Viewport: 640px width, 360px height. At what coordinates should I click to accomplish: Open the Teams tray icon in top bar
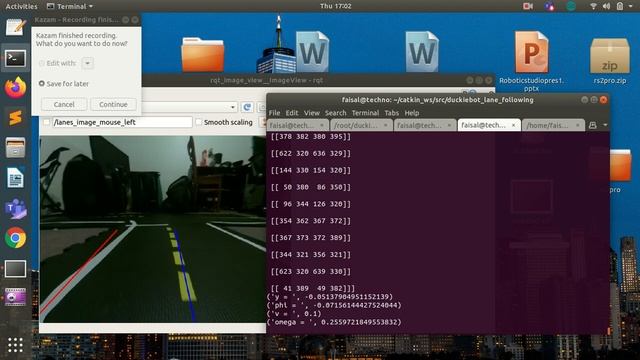[x=549, y=6]
